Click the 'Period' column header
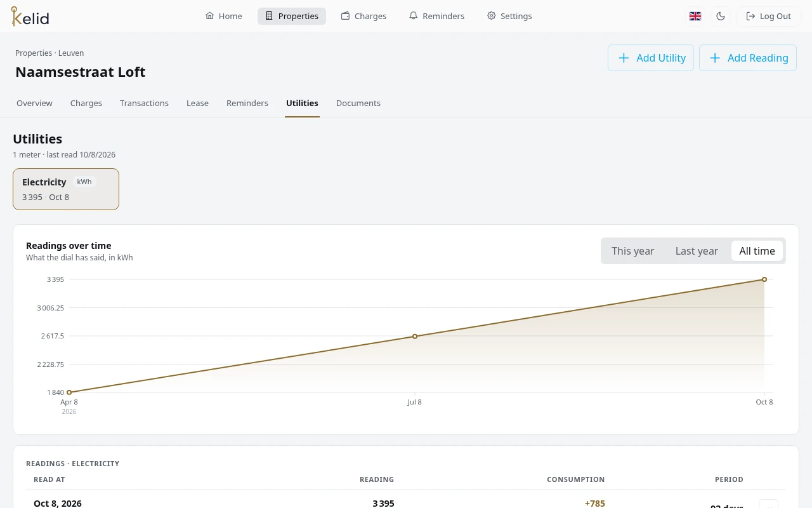Image resolution: width=812 pixels, height=508 pixels. 729,479
